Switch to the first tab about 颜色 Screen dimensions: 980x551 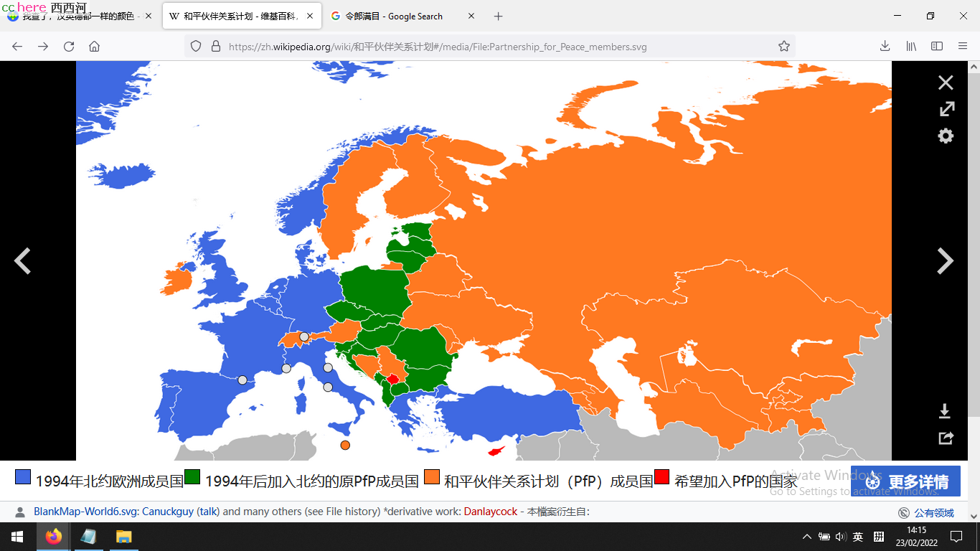point(79,16)
